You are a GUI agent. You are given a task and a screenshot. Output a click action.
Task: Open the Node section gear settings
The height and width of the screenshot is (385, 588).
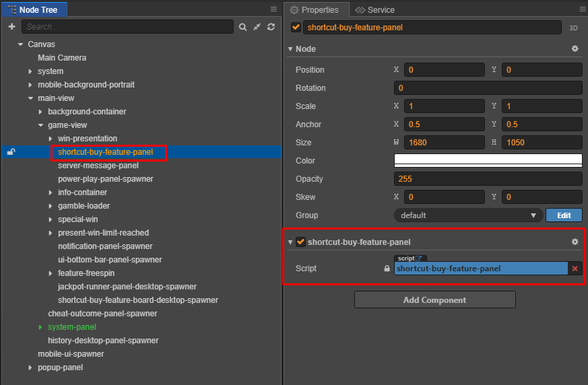coord(575,48)
